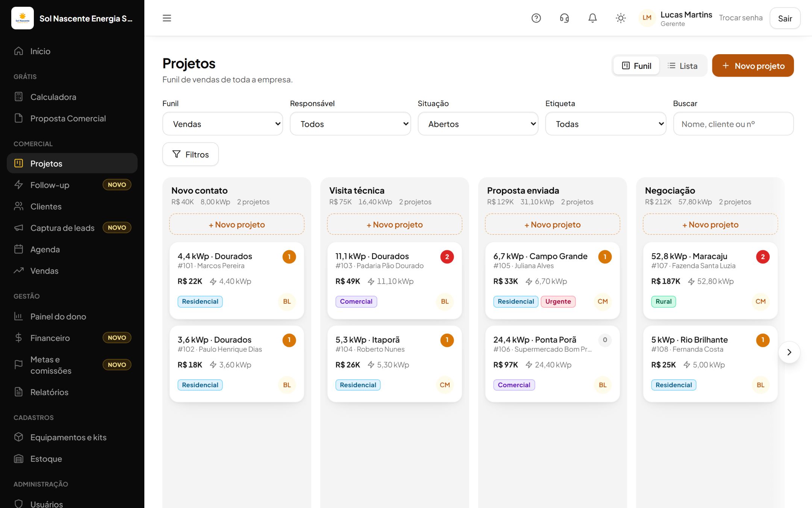Add Novo projeto in Negociação column

pyautogui.click(x=710, y=225)
